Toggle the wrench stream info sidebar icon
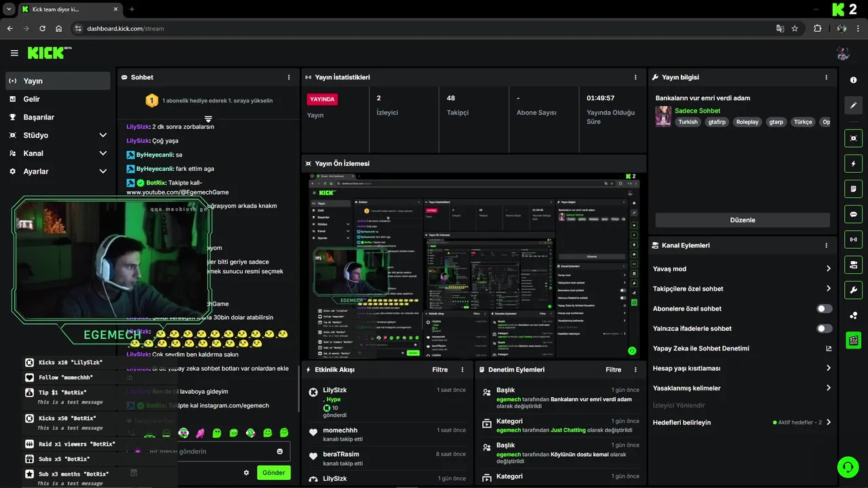Image resolution: width=868 pixels, height=488 pixels. point(853,289)
